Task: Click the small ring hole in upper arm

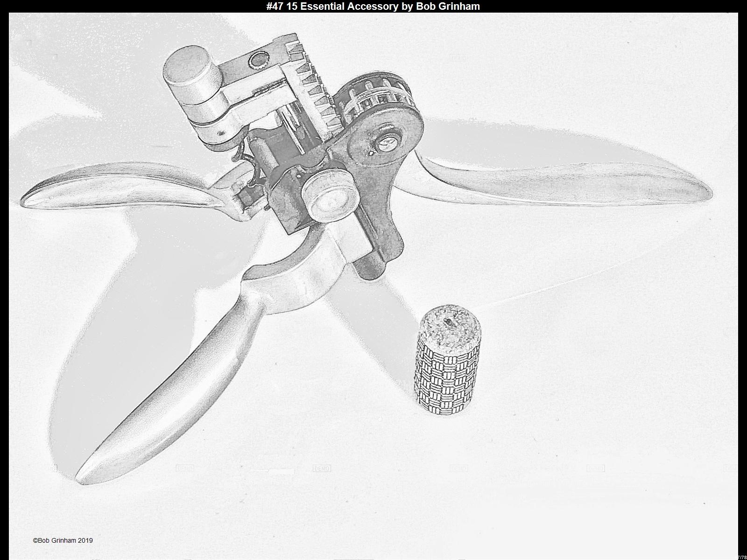Action: click(x=257, y=59)
